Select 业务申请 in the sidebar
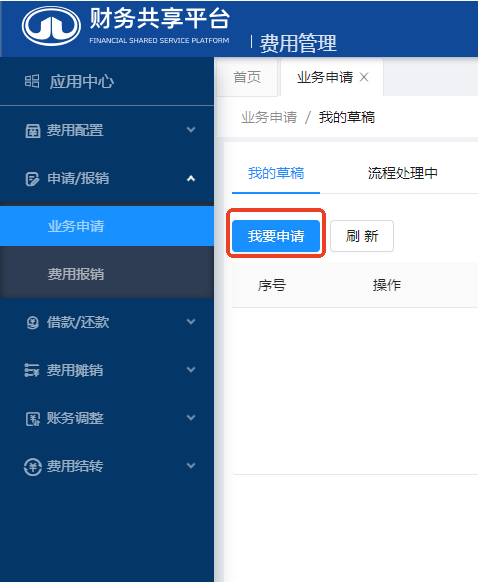 tap(107, 226)
